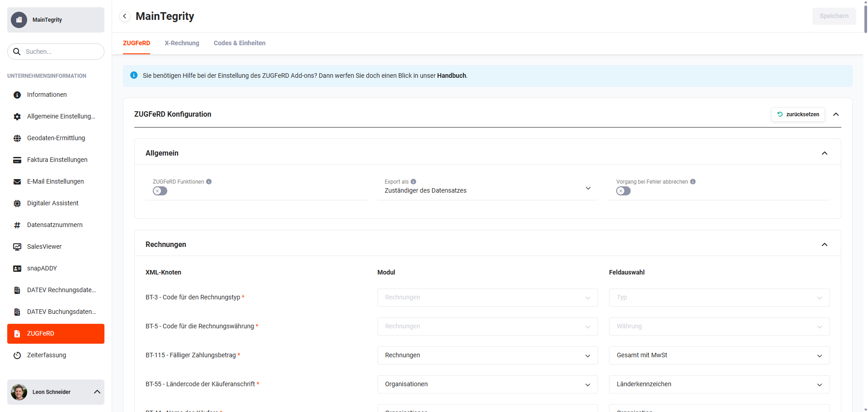Viewport: 868px width, 412px height.
Task: Switch to the Codes & Einheiten tab
Action: coord(240,43)
